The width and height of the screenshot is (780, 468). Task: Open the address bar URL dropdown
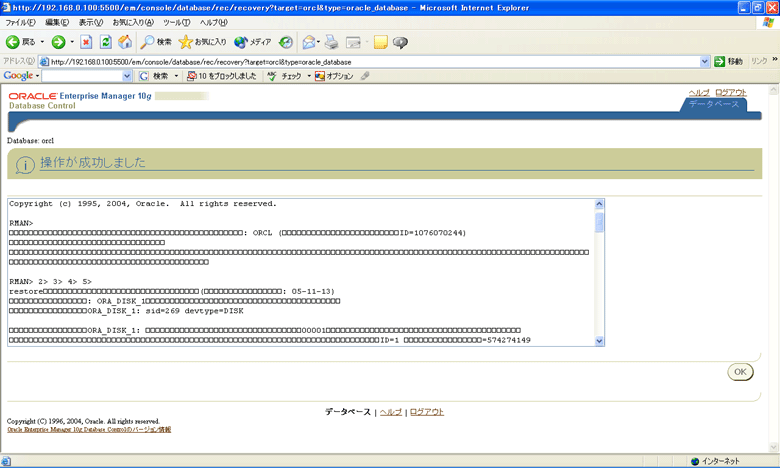click(704, 62)
